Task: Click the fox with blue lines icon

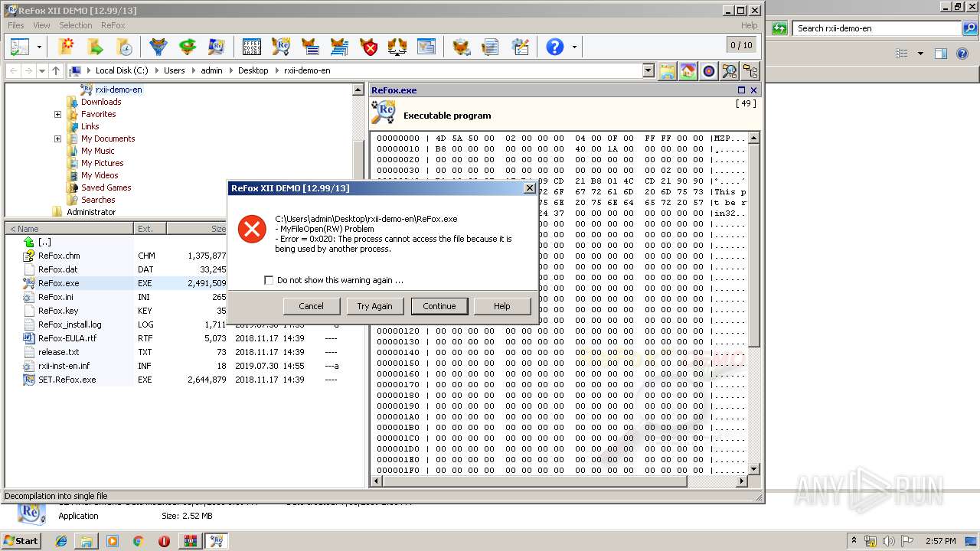Action: pos(340,47)
